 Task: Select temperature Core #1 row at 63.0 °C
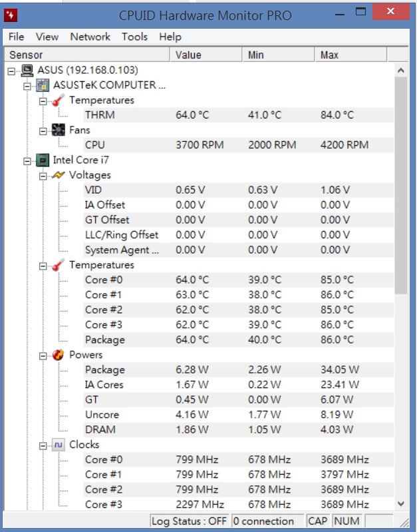click(x=239, y=295)
